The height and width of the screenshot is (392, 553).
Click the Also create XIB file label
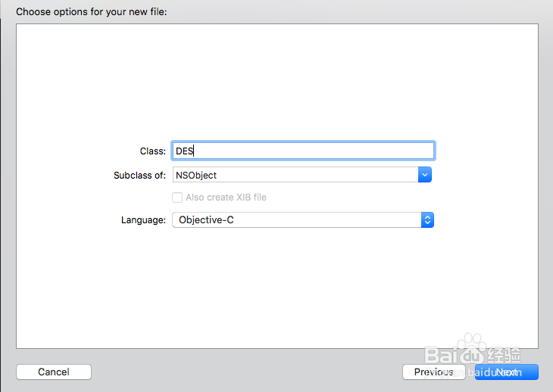point(226,198)
